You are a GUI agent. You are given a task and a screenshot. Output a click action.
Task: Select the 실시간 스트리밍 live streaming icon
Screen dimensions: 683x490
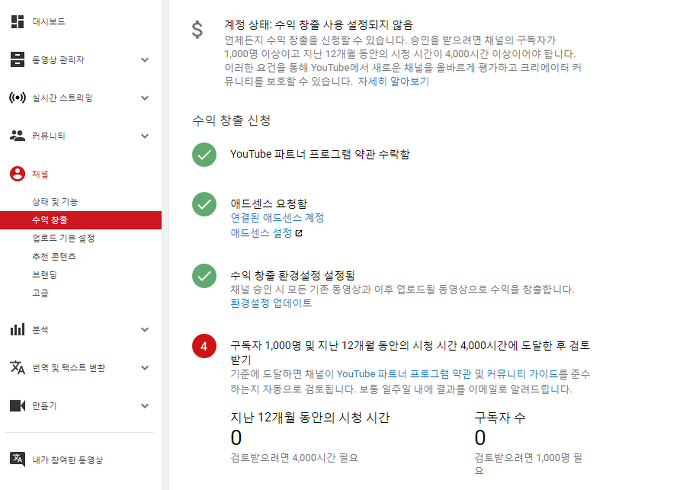tap(17, 98)
